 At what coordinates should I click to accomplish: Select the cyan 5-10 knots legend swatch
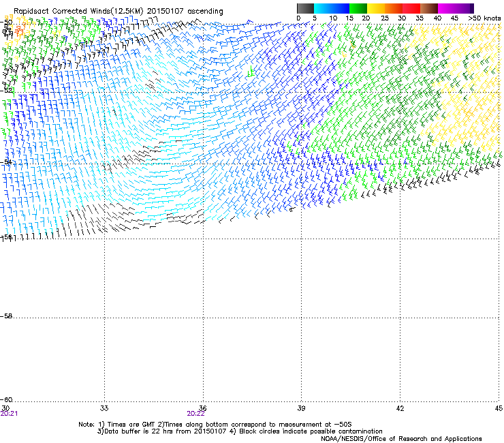[x=323, y=8]
